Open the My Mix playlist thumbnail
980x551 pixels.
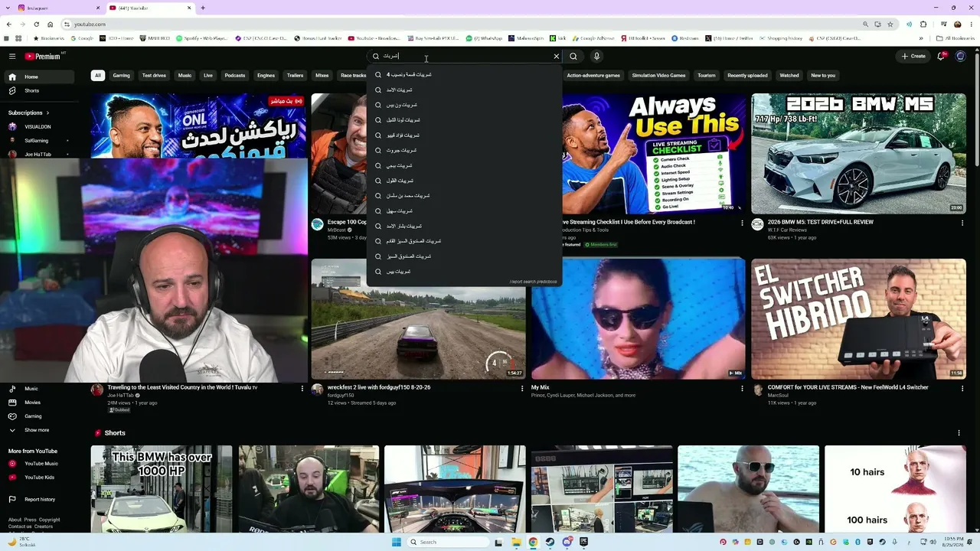point(639,318)
